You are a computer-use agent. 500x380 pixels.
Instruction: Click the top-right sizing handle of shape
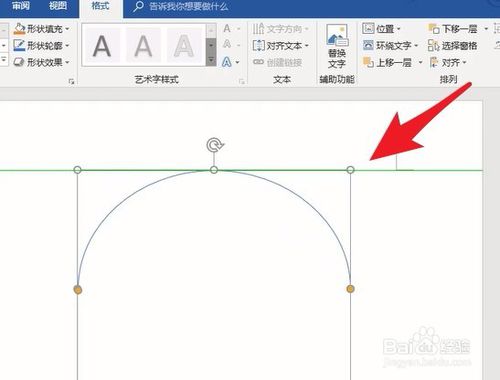pyautogui.click(x=350, y=170)
